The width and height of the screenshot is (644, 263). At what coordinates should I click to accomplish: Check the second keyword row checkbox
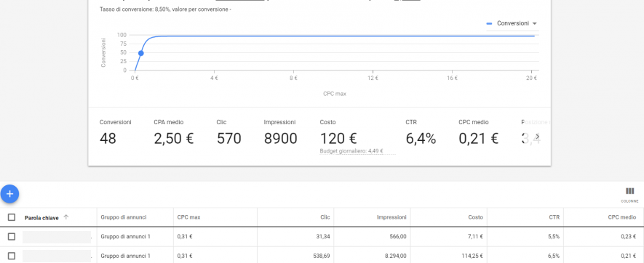12,256
